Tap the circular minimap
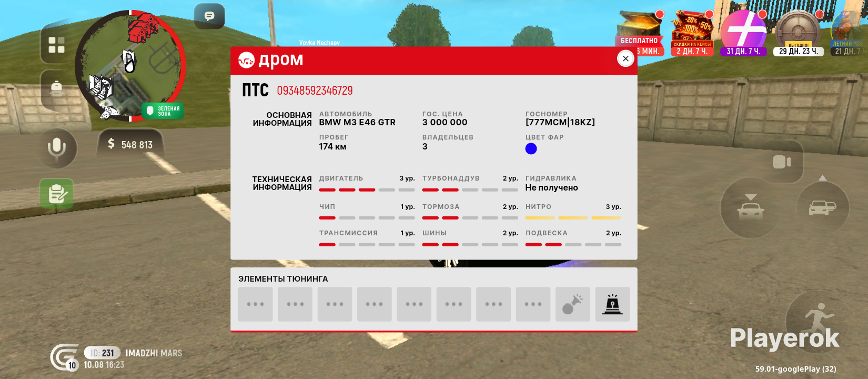This screenshot has width=868, height=379. (130, 65)
